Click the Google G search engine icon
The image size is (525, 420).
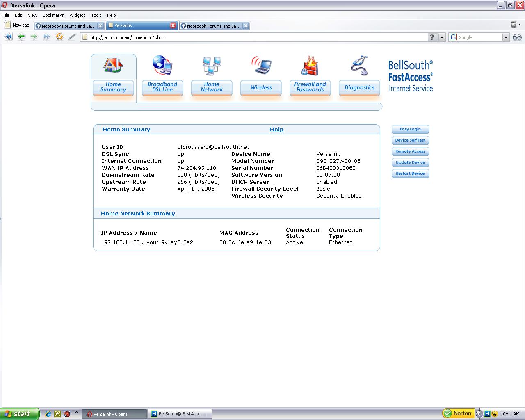pos(453,37)
